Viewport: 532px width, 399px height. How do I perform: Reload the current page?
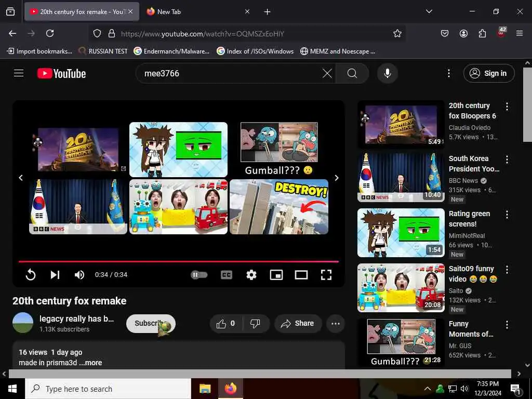click(x=50, y=33)
